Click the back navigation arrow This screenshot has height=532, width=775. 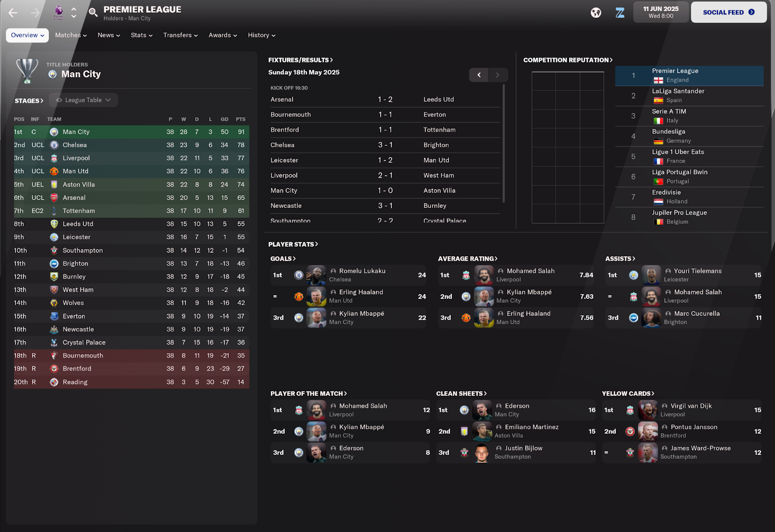coord(13,13)
